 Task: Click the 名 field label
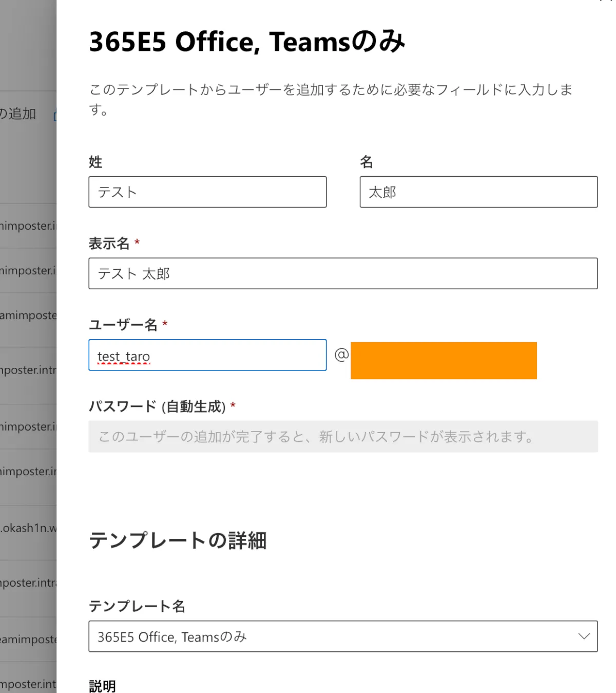pyautogui.click(x=366, y=162)
